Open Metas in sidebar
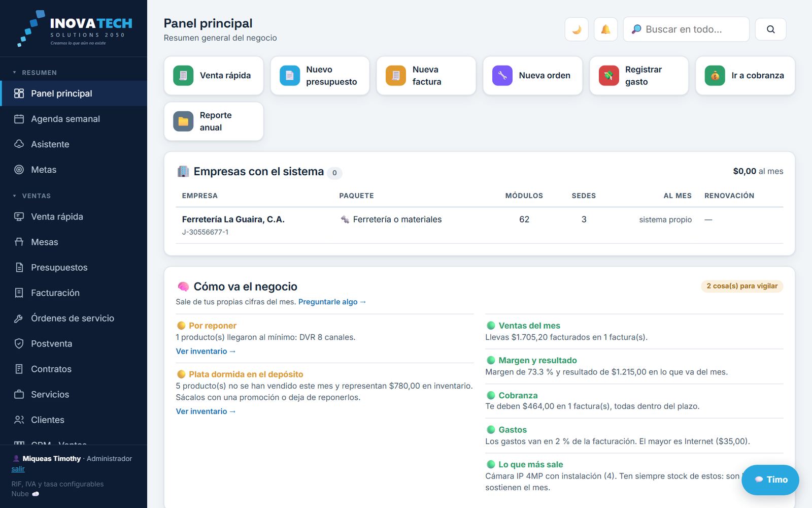 pyautogui.click(x=74, y=170)
